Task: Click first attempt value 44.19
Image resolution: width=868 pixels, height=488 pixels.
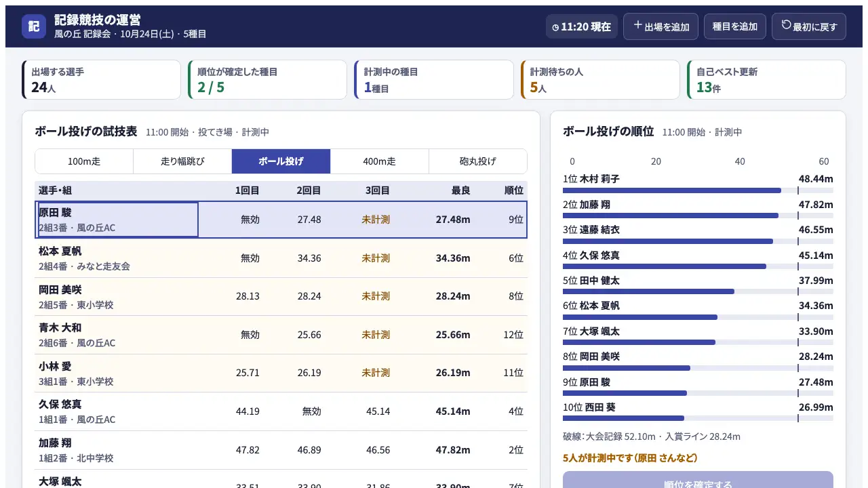Action: (x=248, y=411)
